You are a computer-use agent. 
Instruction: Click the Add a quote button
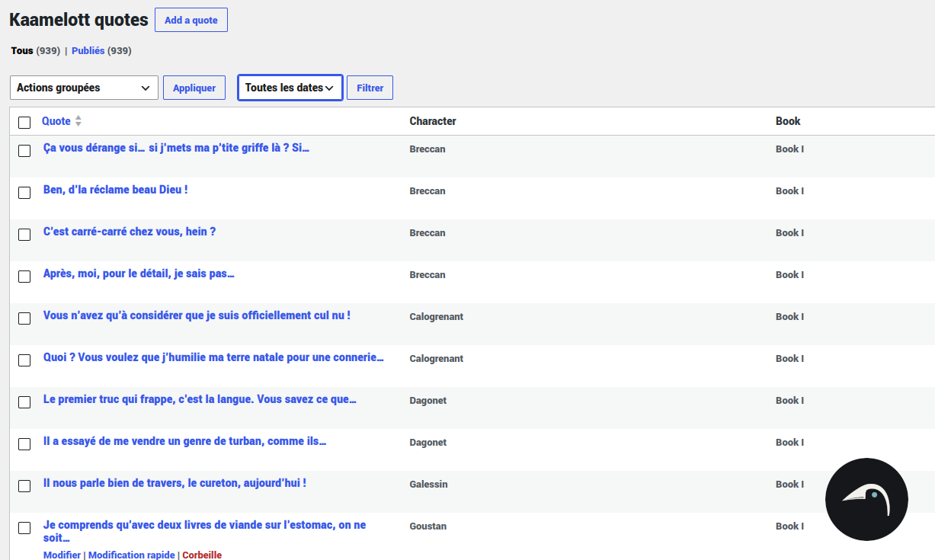tap(191, 20)
